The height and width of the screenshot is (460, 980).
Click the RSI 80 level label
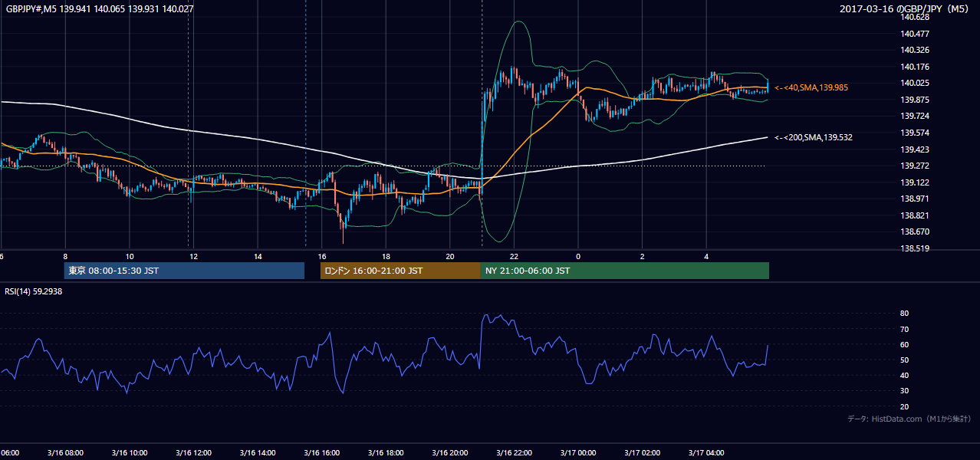click(x=904, y=314)
